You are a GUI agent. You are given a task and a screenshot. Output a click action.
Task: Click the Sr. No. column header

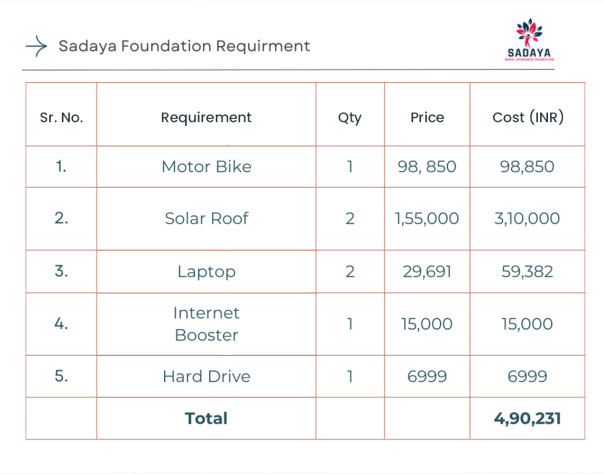[x=61, y=117]
